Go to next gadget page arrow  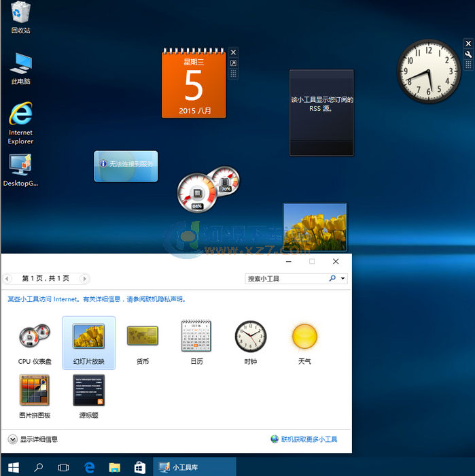[x=84, y=279]
